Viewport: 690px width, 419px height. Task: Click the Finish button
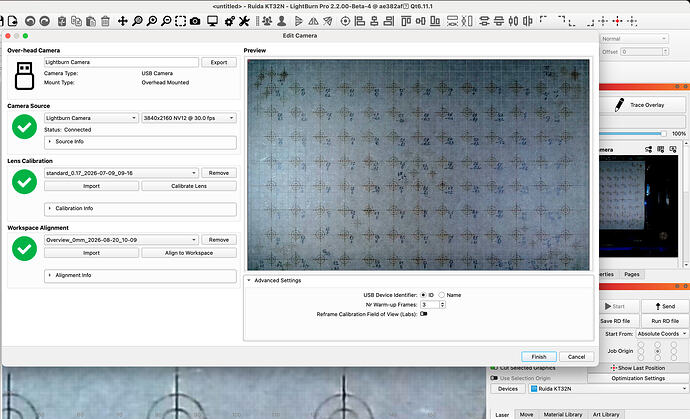pyautogui.click(x=539, y=357)
